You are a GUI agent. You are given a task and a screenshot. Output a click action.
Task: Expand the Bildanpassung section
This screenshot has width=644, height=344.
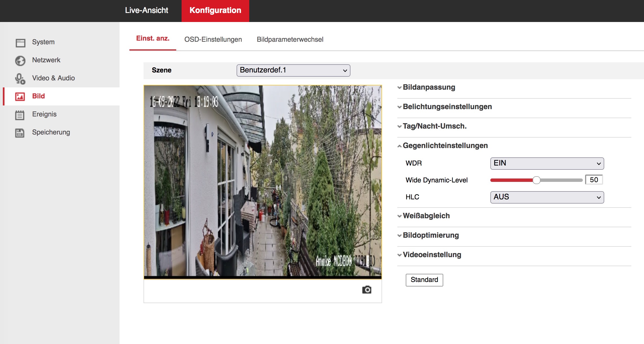(429, 87)
